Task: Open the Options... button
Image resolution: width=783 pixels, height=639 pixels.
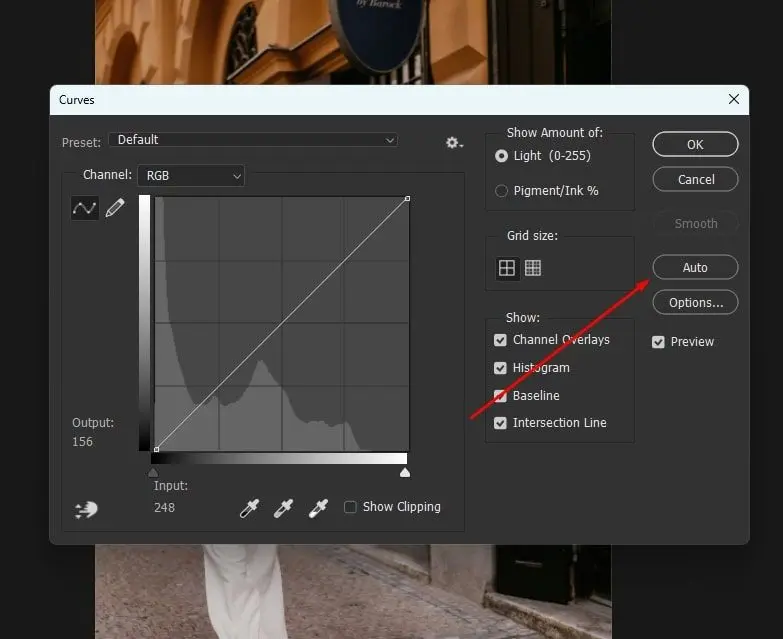Action: click(695, 302)
